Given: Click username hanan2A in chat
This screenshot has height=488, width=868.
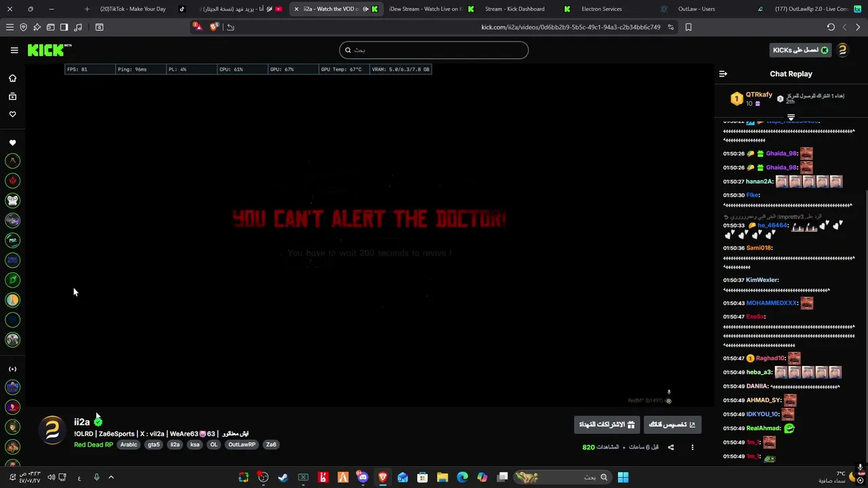Looking at the screenshot, I should [759, 182].
